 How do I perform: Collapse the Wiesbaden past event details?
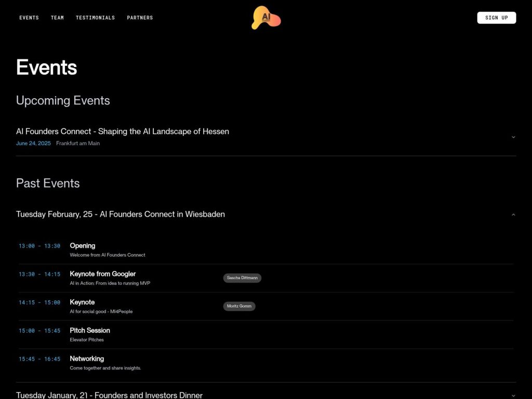coord(513,214)
